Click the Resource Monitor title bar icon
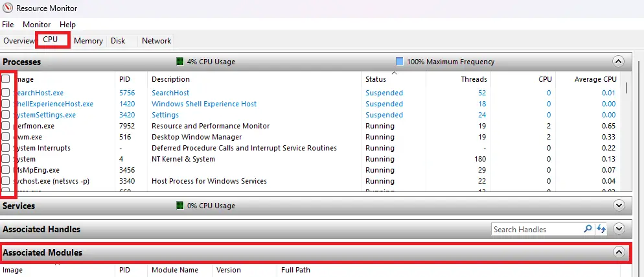The height and width of the screenshot is (277, 644). point(6,8)
